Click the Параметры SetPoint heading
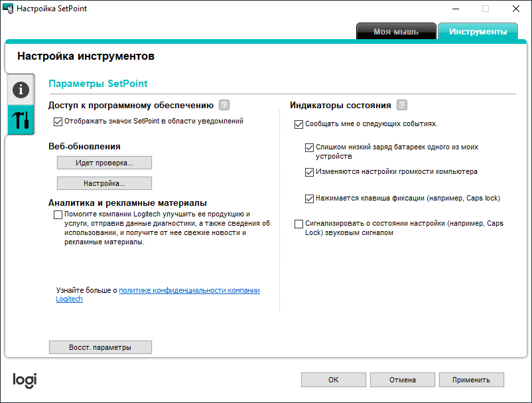 pyautogui.click(x=98, y=84)
